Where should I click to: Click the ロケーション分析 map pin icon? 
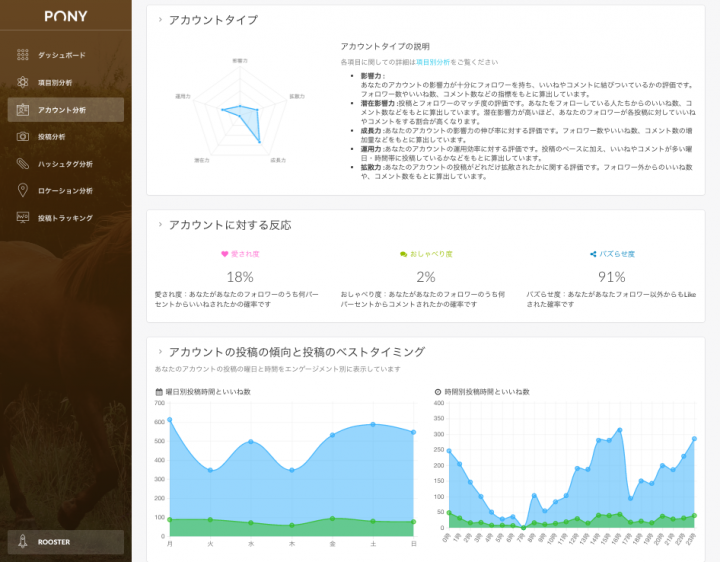click(22, 190)
